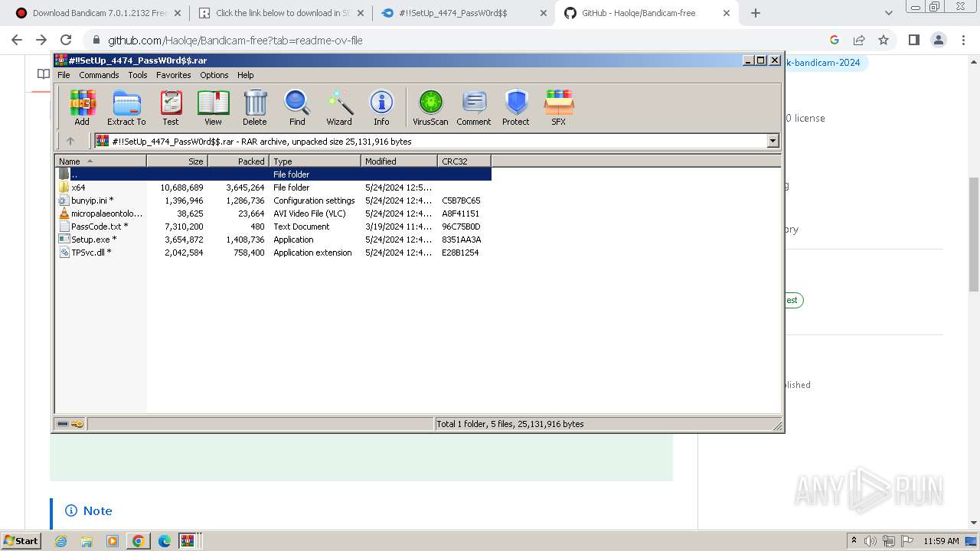The image size is (980, 551).
Task: Click the Delete trash can icon
Action: tap(255, 107)
